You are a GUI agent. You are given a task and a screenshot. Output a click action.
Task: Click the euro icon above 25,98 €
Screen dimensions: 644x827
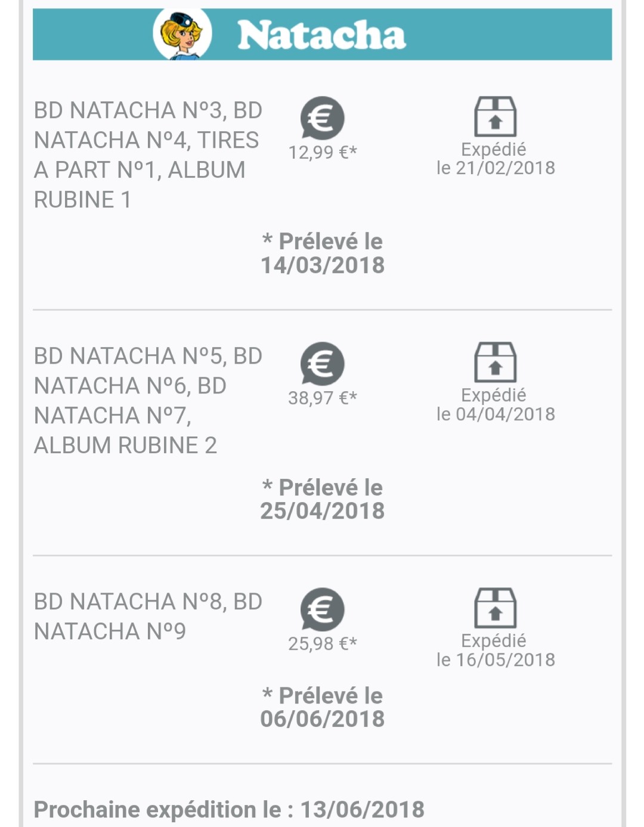(x=322, y=609)
